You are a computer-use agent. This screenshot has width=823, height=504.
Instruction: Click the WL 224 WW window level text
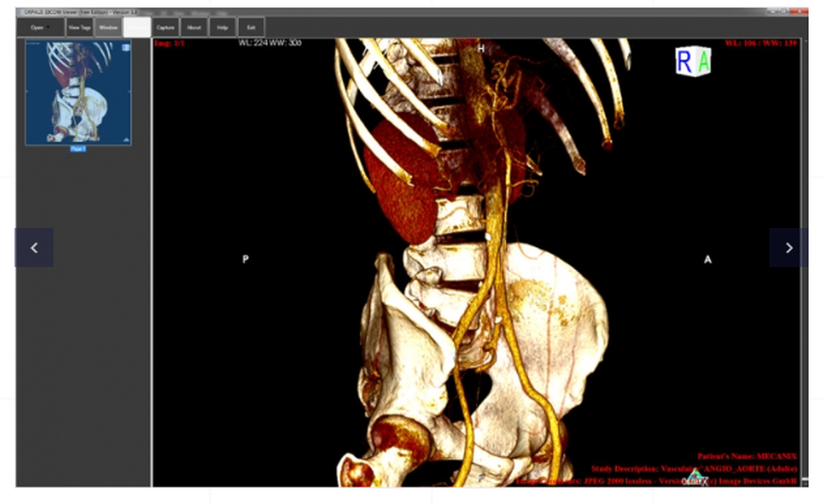[269, 43]
